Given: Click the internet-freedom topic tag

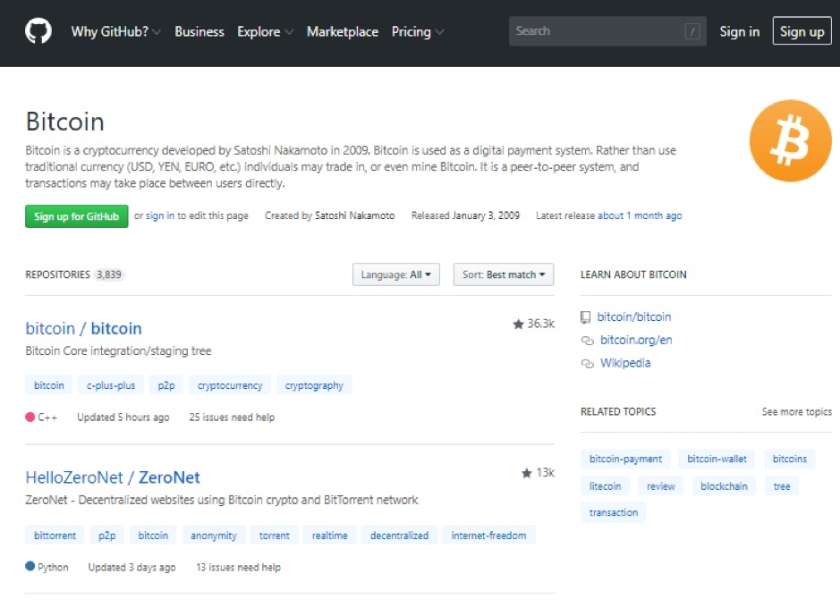Looking at the screenshot, I should (x=488, y=536).
